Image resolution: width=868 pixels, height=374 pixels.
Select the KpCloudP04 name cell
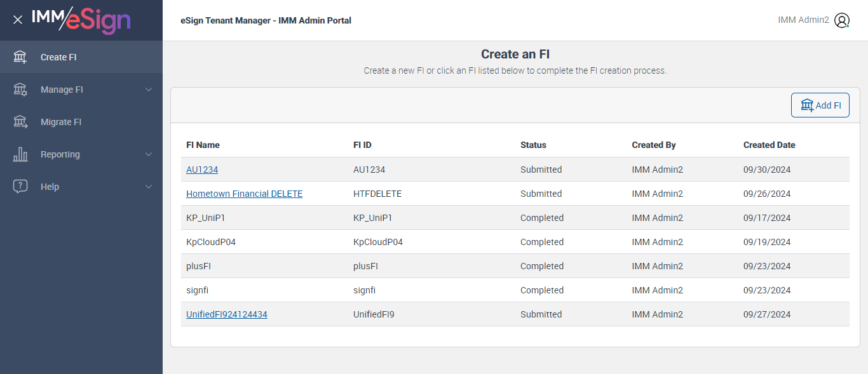pos(211,242)
